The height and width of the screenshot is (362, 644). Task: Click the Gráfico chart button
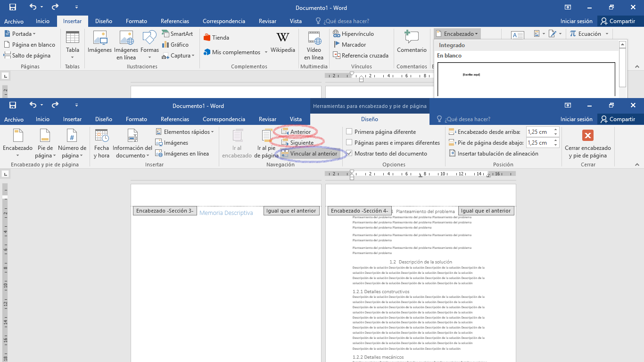[175, 45]
